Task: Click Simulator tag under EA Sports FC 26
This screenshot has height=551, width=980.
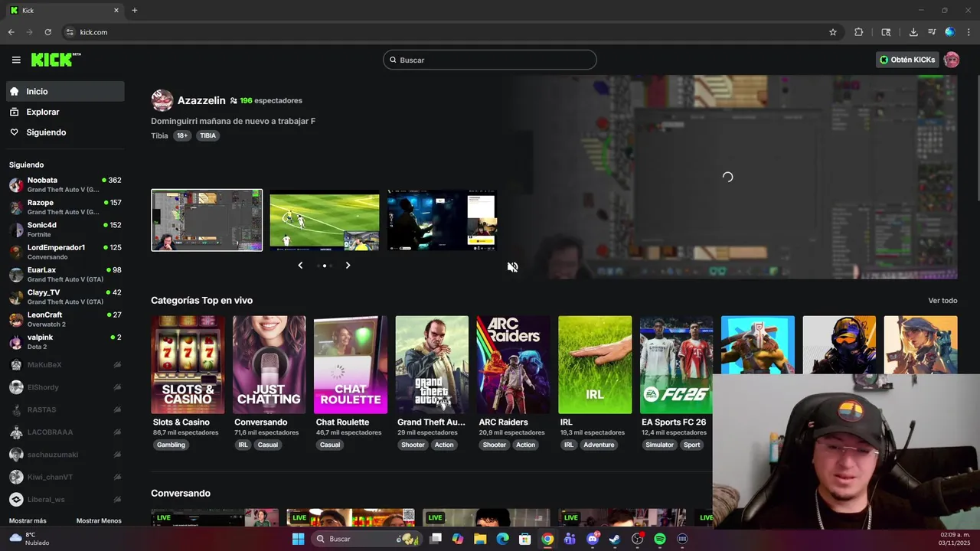Action: (659, 445)
